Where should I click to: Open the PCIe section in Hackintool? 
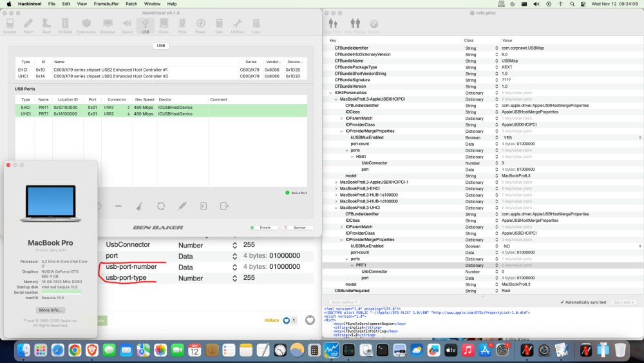(182, 26)
